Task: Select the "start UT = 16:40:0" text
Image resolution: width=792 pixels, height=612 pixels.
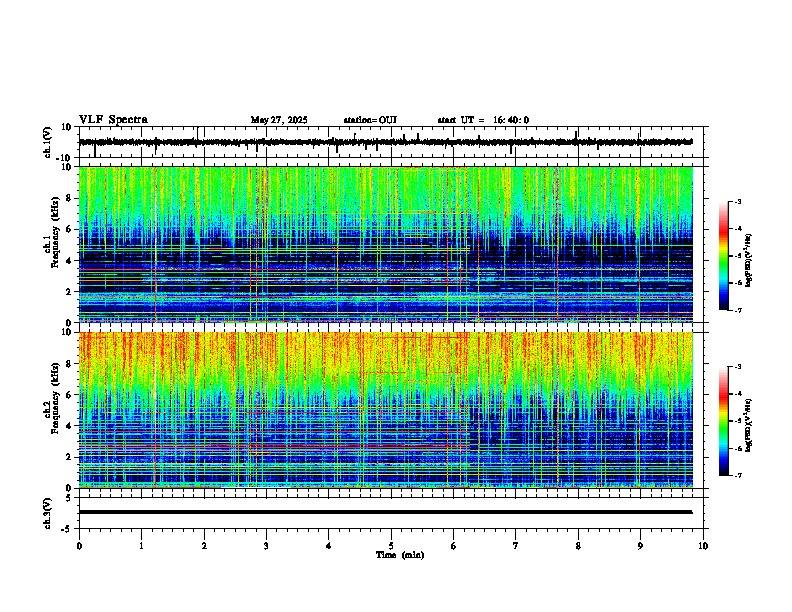Action: [483, 120]
